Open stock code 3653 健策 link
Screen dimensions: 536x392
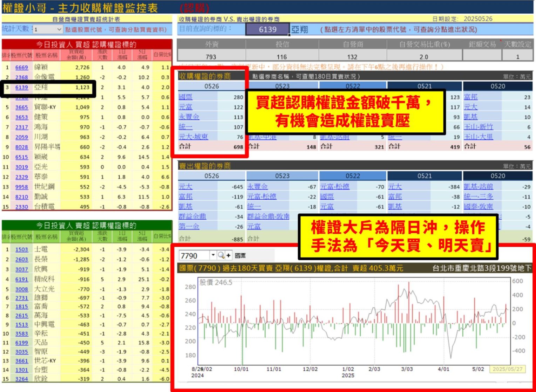click(21, 117)
